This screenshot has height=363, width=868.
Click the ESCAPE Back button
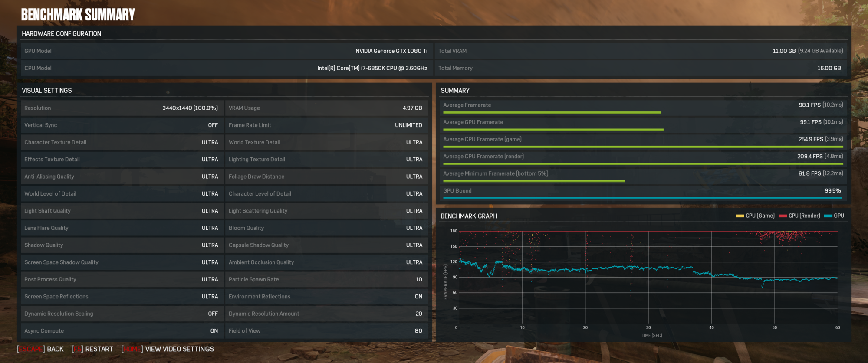coord(40,349)
